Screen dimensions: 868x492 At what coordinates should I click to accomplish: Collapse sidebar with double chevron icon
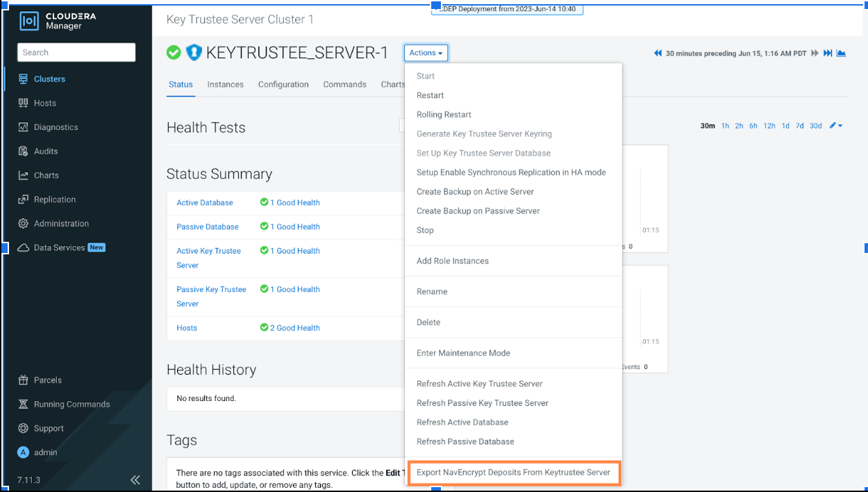coord(135,479)
